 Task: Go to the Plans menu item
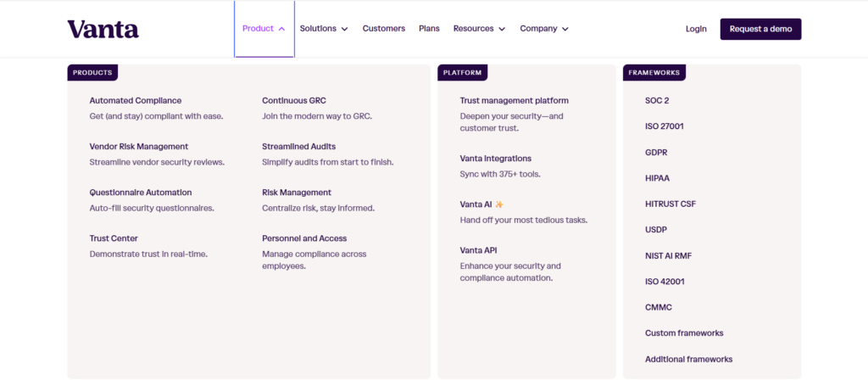pos(429,29)
